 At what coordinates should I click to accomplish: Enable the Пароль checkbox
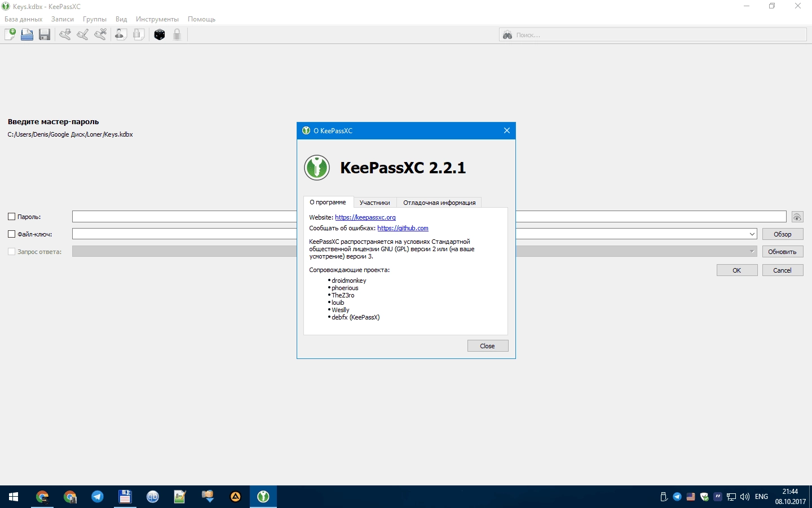tap(11, 217)
